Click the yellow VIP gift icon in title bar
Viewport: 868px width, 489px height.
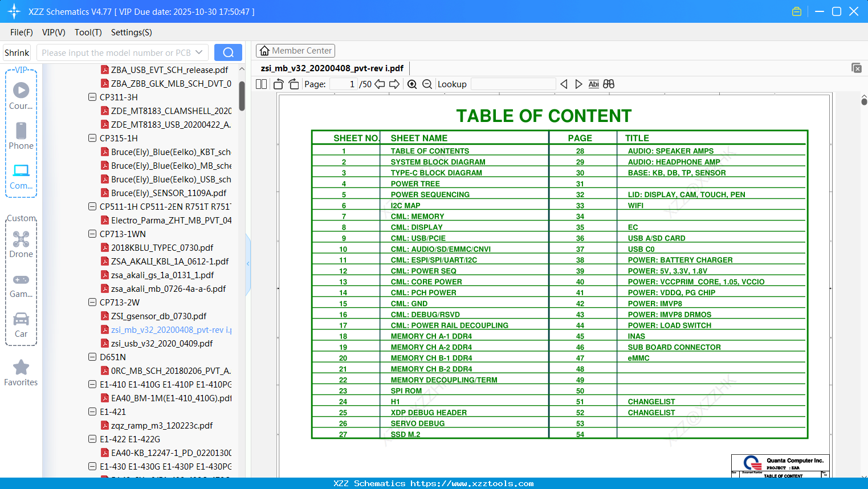tap(797, 11)
